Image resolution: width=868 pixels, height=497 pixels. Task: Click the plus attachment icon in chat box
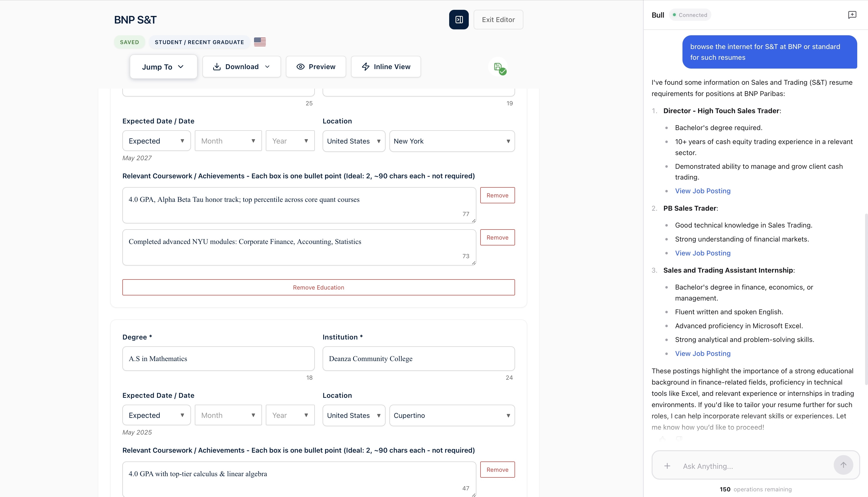[x=667, y=466]
